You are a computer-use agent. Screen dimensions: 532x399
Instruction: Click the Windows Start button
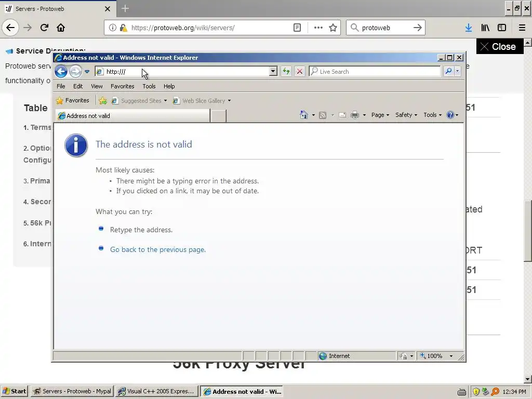point(15,391)
